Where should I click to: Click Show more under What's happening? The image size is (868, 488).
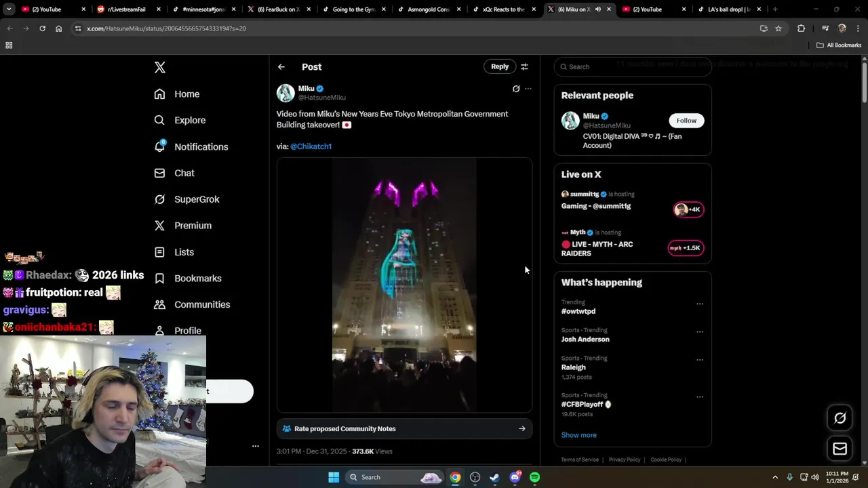pos(579,435)
